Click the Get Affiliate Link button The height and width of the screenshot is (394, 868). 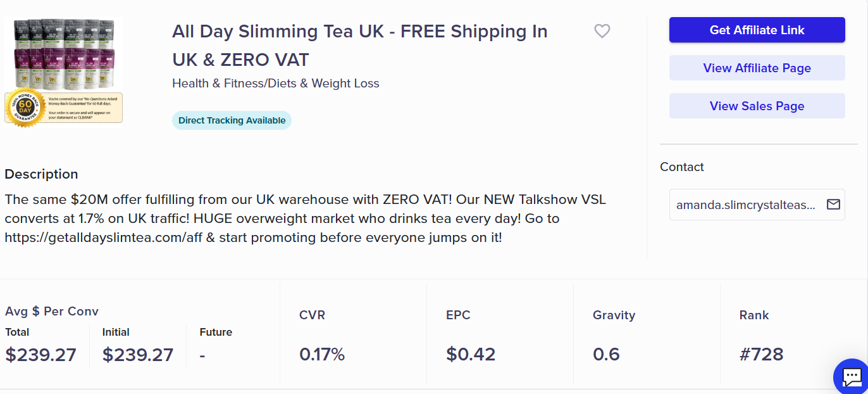pyautogui.click(x=757, y=30)
